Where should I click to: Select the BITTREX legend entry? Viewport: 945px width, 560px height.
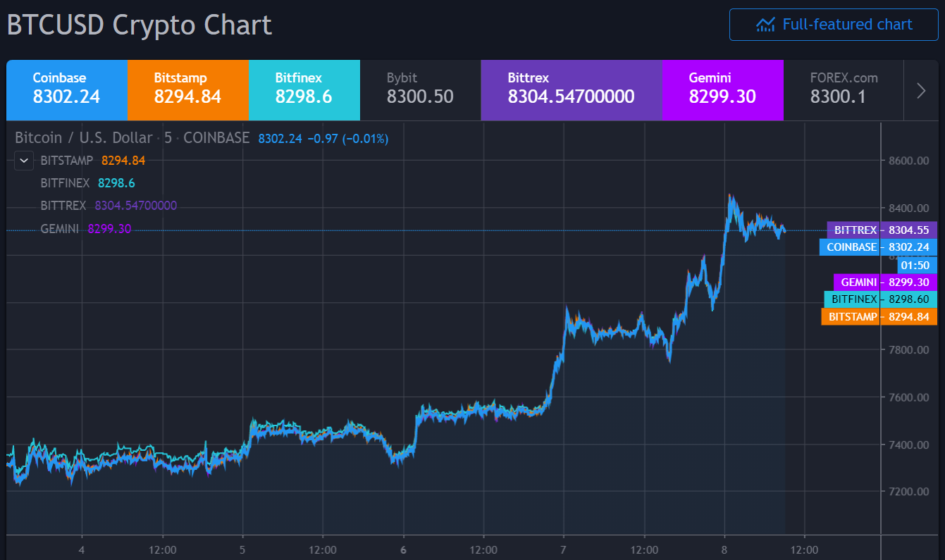pyautogui.click(x=63, y=206)
